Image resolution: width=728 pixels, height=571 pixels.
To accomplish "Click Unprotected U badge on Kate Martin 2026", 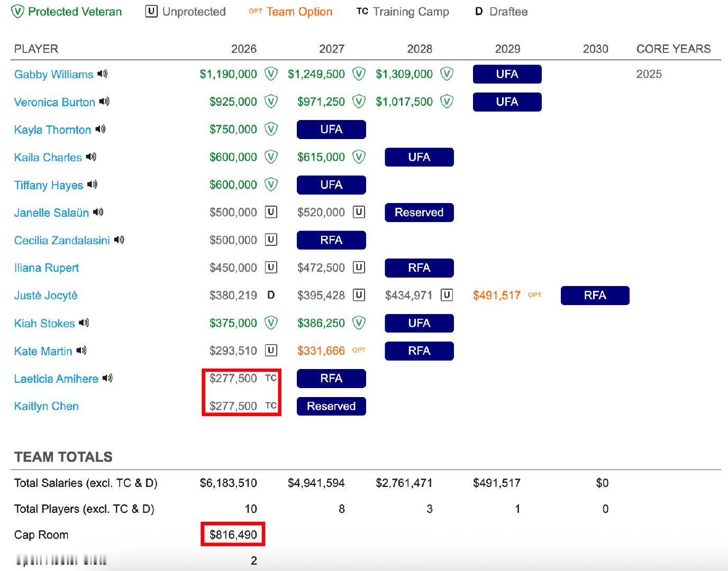I will click(x=271, y=351).
